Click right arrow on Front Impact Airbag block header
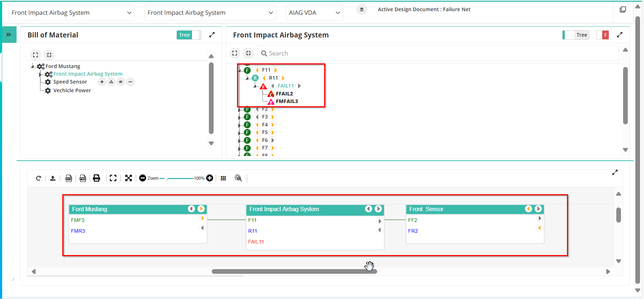 tap(378, 209)
